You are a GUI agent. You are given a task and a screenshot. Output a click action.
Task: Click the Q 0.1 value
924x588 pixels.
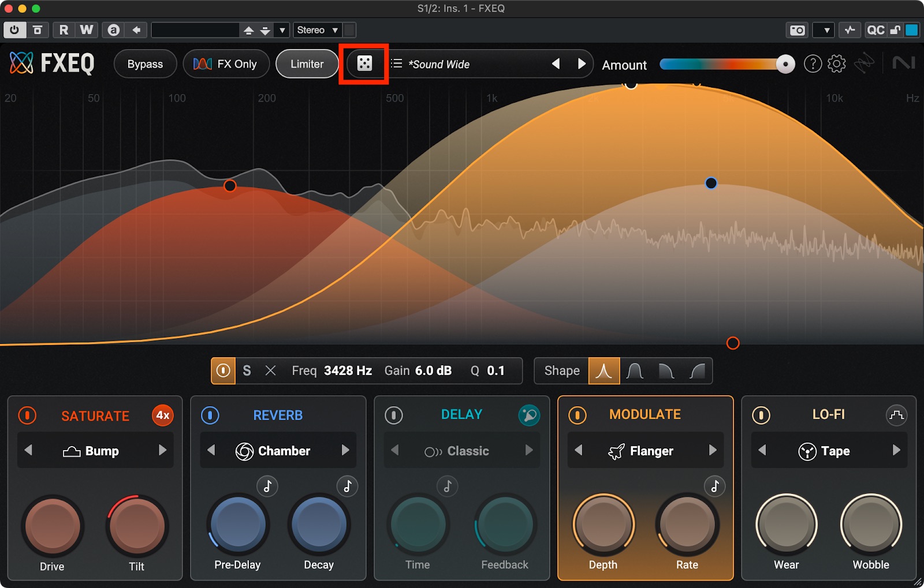tap(495, 370)
